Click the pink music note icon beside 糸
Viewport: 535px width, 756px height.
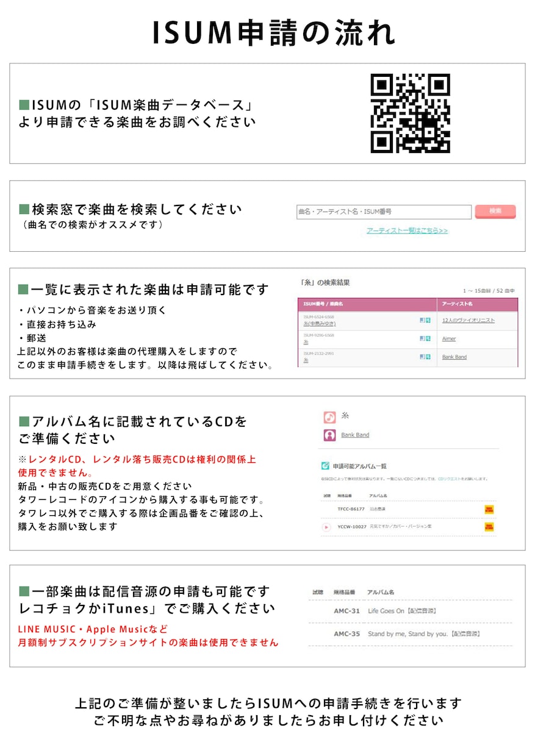pos(329,418)
